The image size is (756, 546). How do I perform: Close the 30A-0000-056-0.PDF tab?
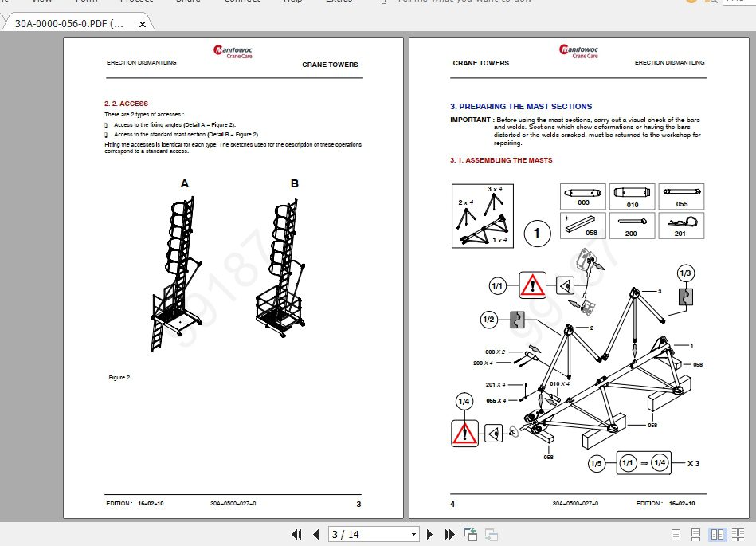[142, 24]
